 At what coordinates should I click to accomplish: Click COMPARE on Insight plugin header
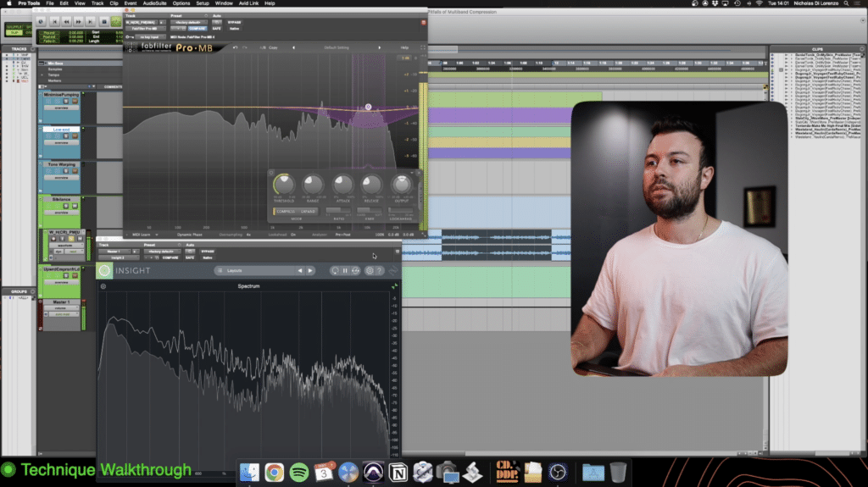coord(170,257)
